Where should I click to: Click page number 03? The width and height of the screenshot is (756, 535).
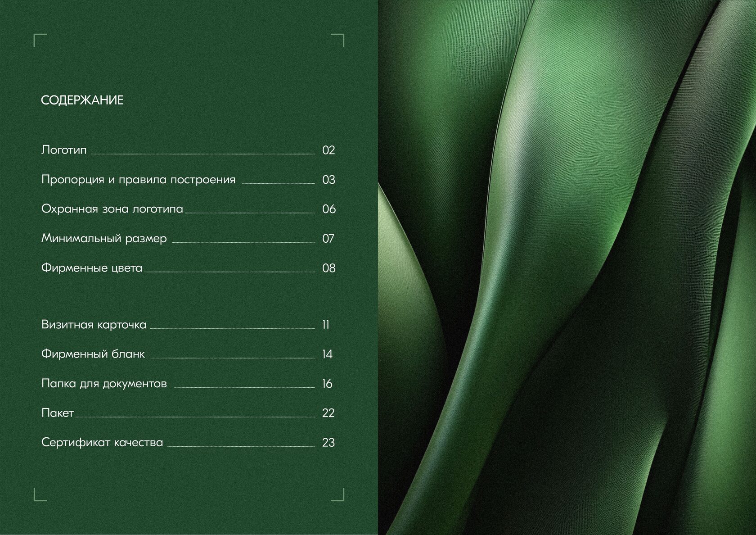[329, 180]
